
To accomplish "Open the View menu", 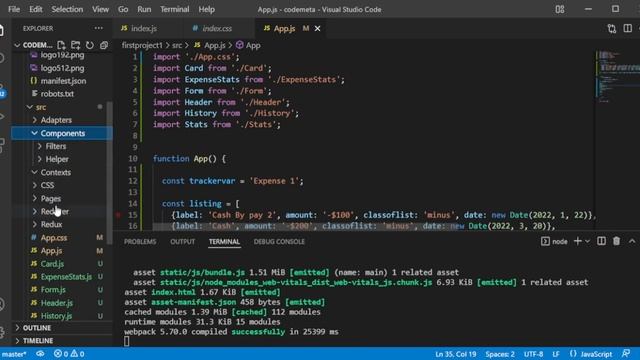I will click(100, 9).
